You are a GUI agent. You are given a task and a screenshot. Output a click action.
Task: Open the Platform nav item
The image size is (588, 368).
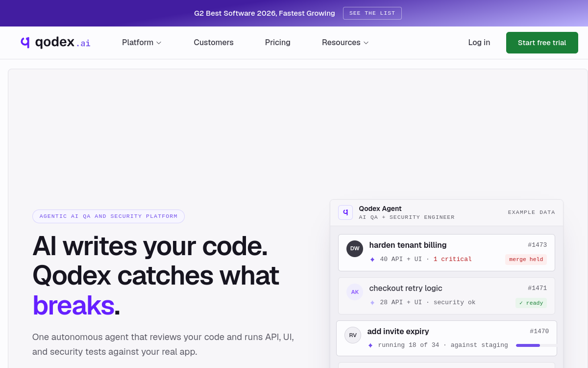[142, 43]
